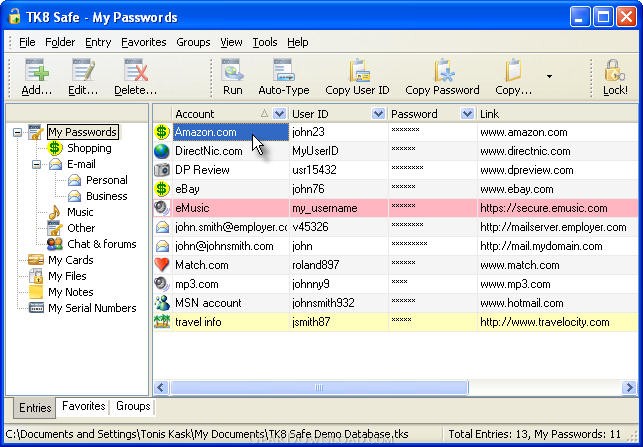The image size is (643, 447).
Task: Click the Run link toolbar icon
Action: (x=233, y=71)
